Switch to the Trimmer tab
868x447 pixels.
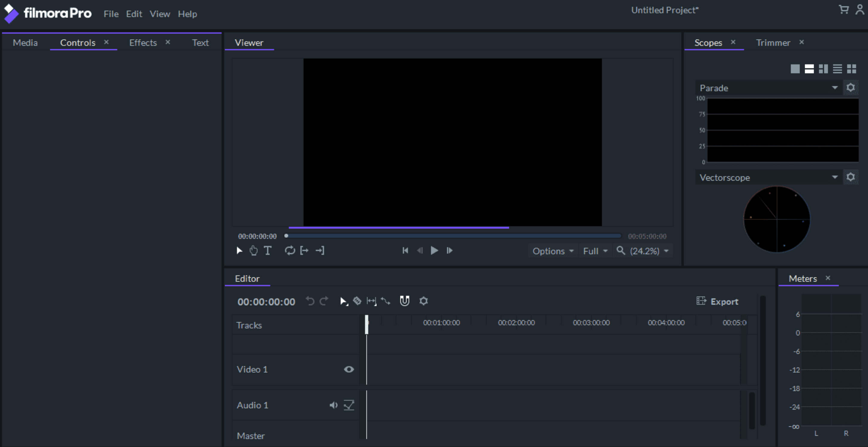tap(773, 43)
